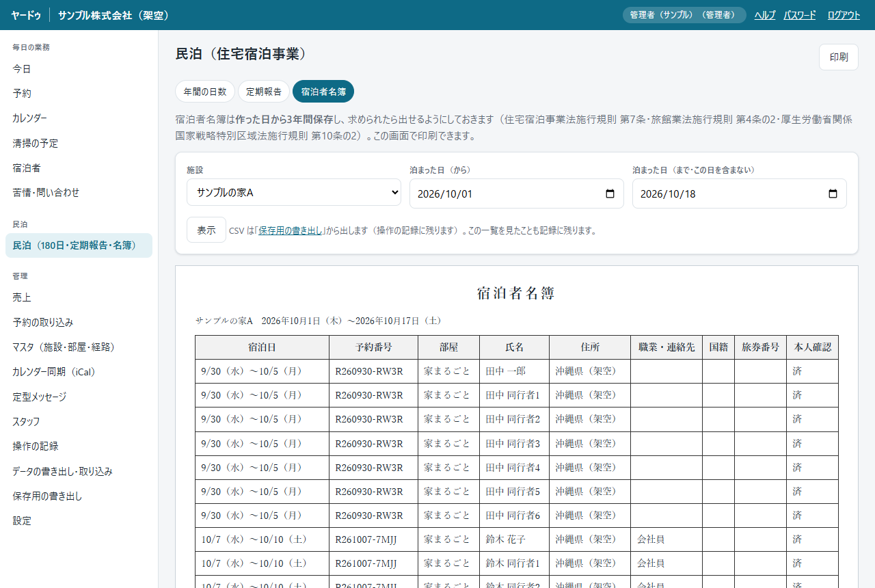The image size is (875, 588).
Task: Click the 旅券番号 column header
Action: pos(760,347)
